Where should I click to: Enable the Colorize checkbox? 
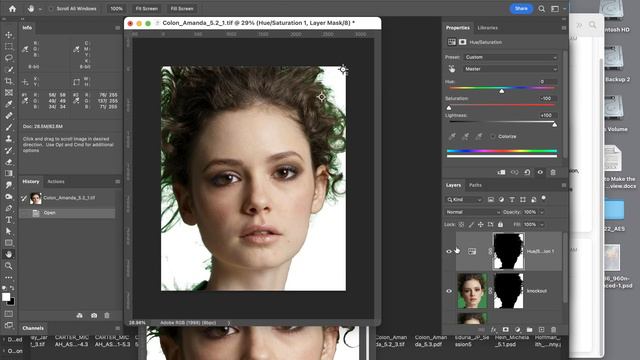(x=493, y=136)
